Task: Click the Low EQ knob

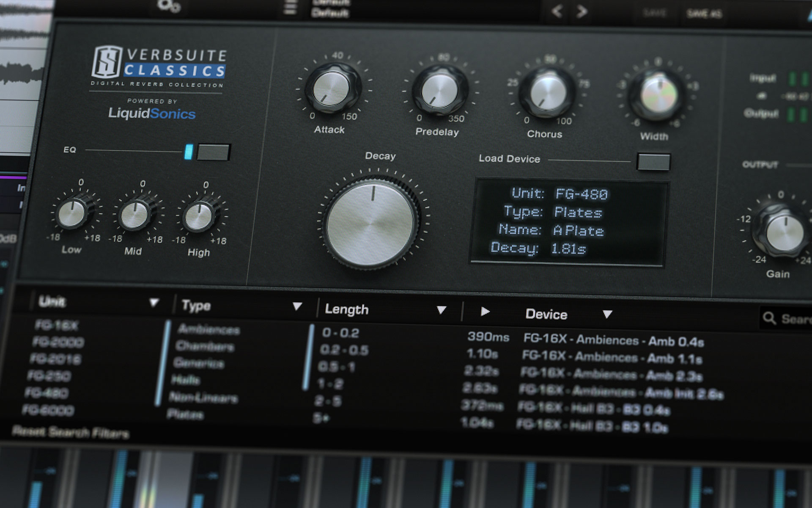Action: tap(72, 213)
